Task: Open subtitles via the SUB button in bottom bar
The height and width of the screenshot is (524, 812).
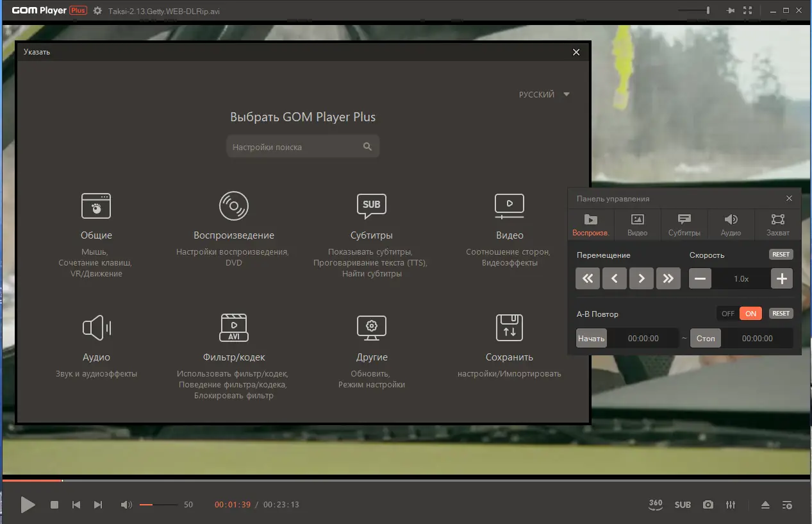Action: (683, 505)
